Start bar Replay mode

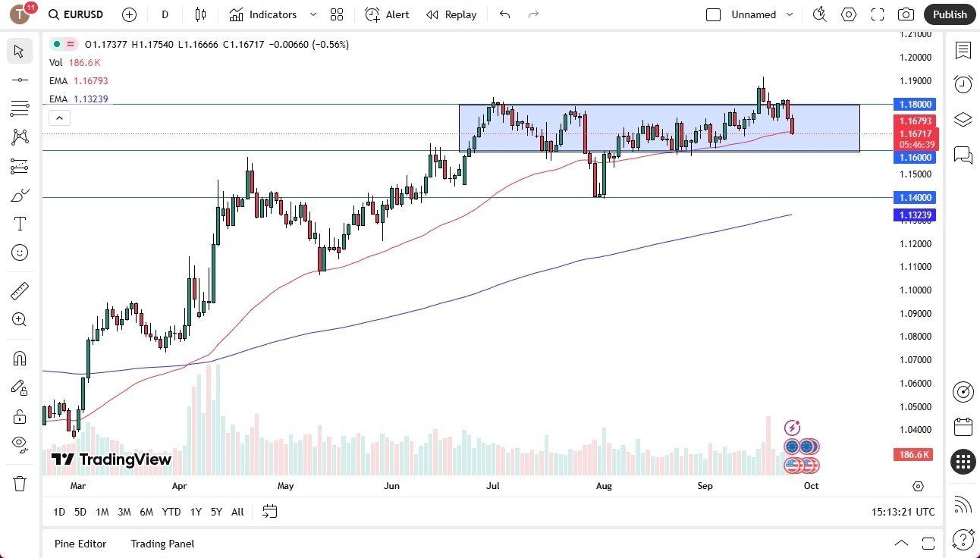451,14
